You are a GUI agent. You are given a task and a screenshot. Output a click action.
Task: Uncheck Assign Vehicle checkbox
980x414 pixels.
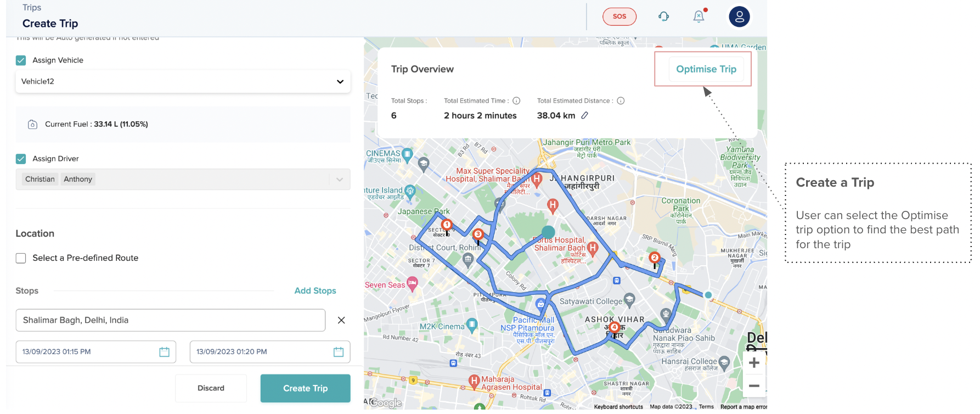(21, 60)
